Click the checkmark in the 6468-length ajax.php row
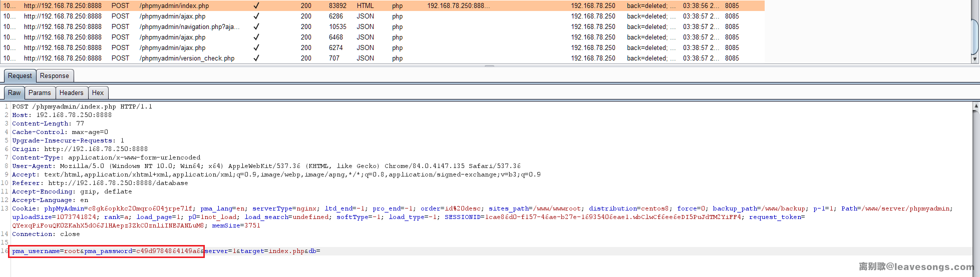The image size is (980, 277). (x=256, y=37)
